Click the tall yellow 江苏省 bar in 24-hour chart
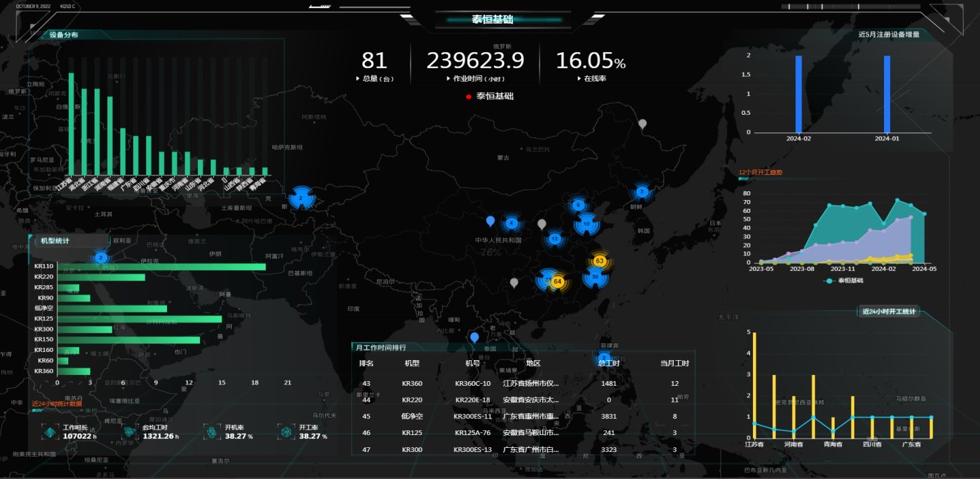Viewport: 980px width, 479px height. (754, 385)
